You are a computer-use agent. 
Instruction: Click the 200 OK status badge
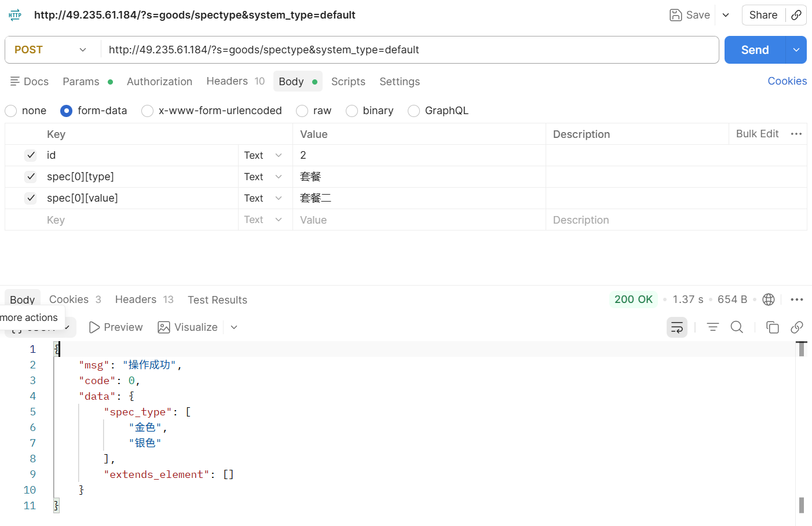[633, 299]
